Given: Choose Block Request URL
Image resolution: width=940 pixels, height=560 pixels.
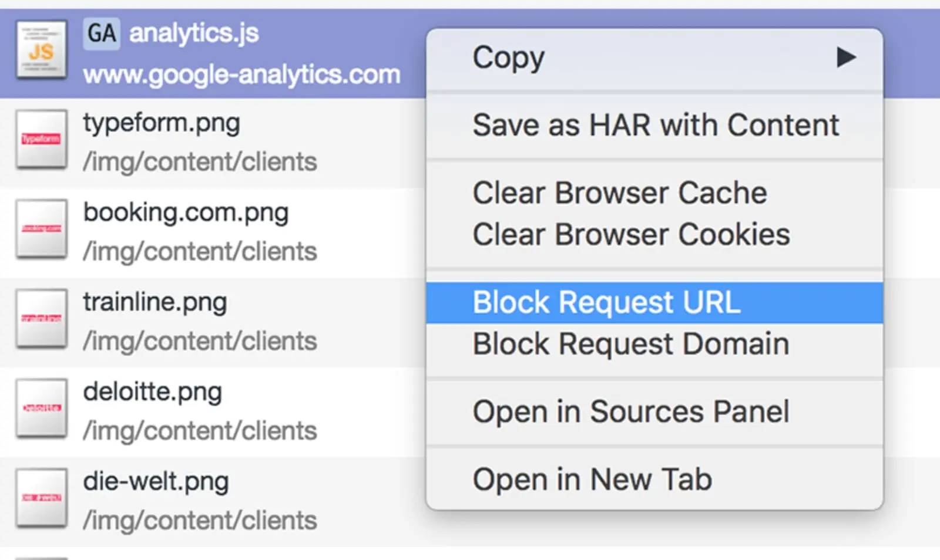Looking at the screenshot, I should click(x=606, y=303).
